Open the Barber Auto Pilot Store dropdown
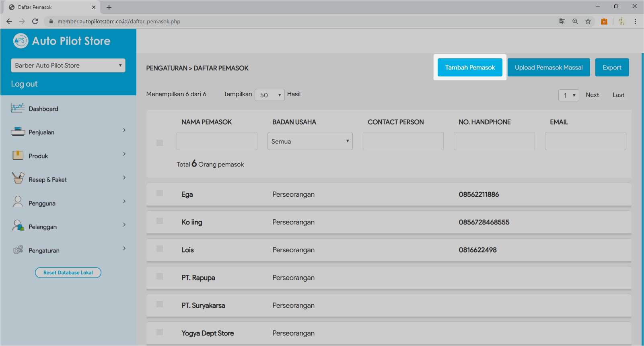 [x=68, y=66]
